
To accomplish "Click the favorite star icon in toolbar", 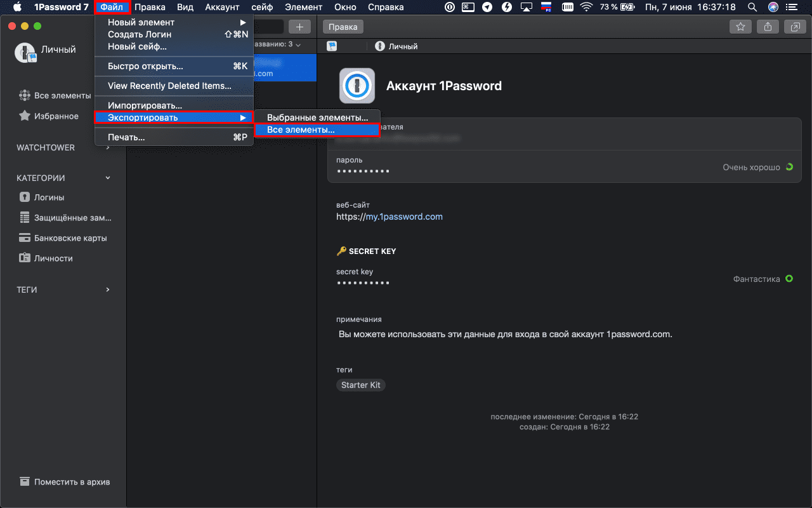I will pos(740,27).
